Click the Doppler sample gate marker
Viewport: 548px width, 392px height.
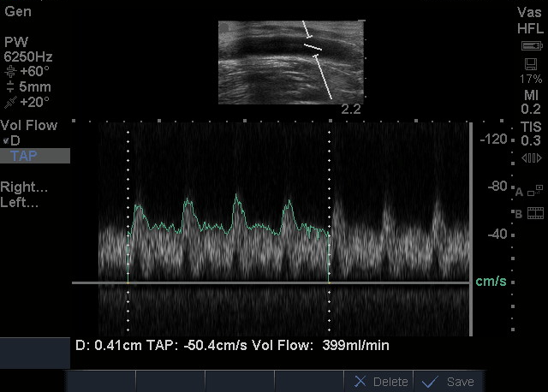pos(313,47)
